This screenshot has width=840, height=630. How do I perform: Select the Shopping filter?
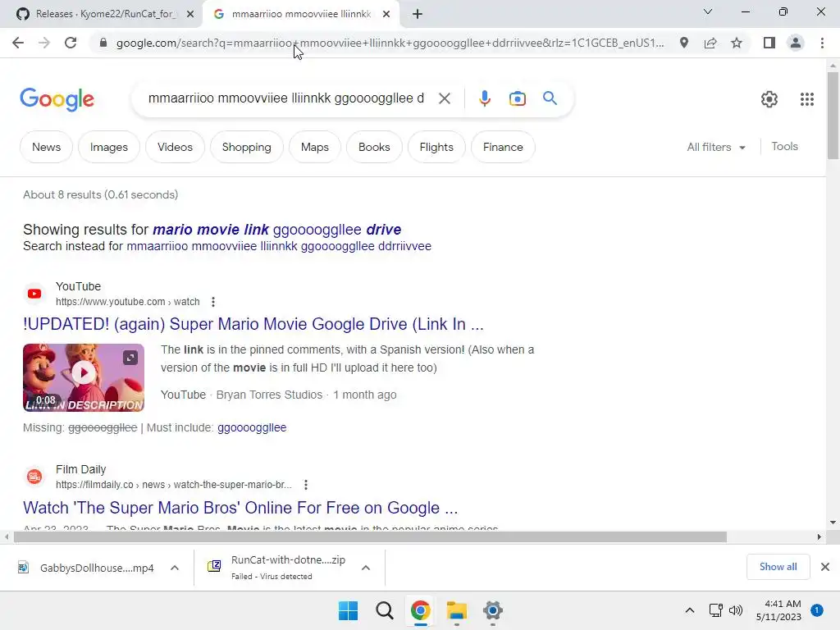(246, 147)
